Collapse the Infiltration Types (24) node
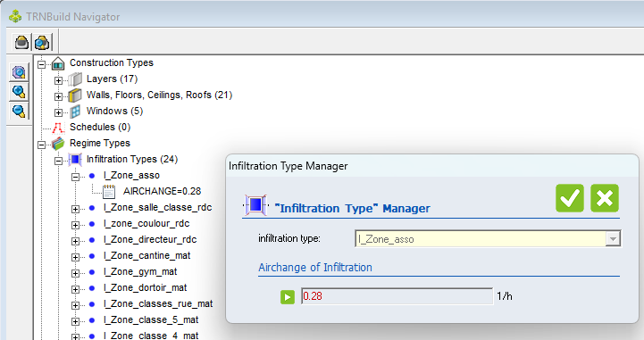644x340 pixels. click(58, 161)
